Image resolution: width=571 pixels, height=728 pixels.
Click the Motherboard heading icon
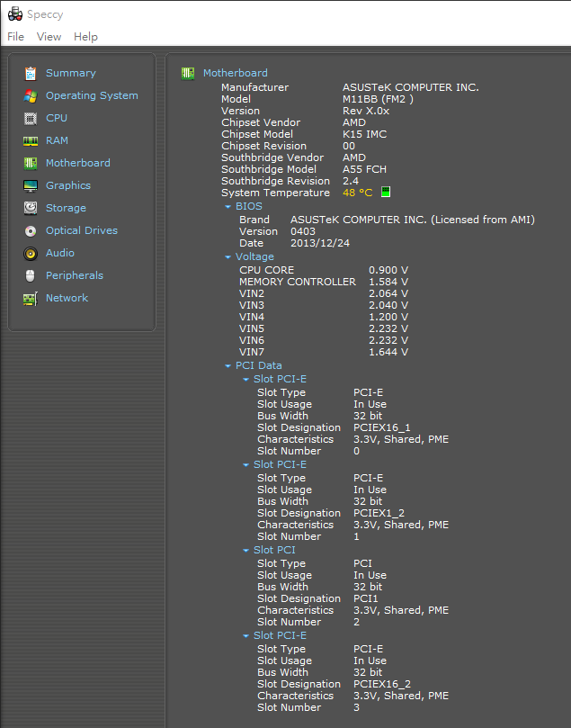point(188,74)
